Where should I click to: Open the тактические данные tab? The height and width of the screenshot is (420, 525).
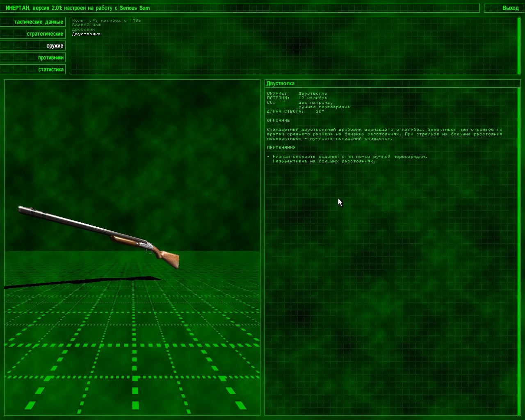pyautogui.click(x=33, y=22)
